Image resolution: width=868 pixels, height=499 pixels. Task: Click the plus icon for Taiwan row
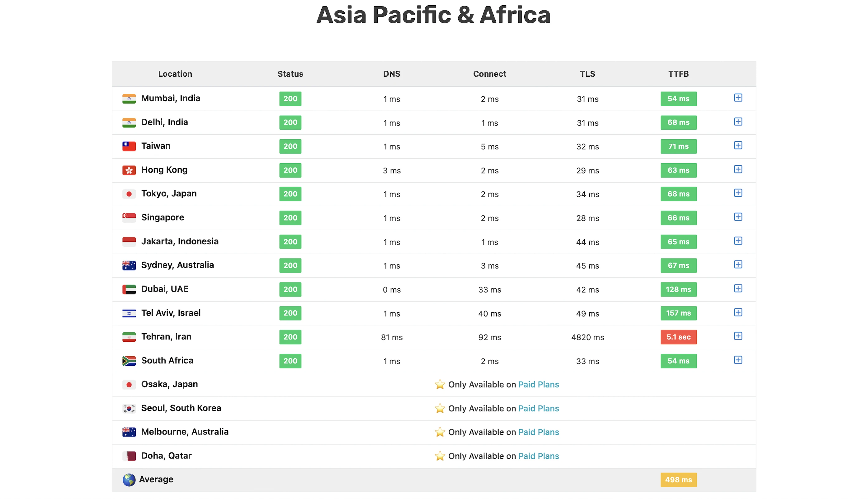pos(738,145)
